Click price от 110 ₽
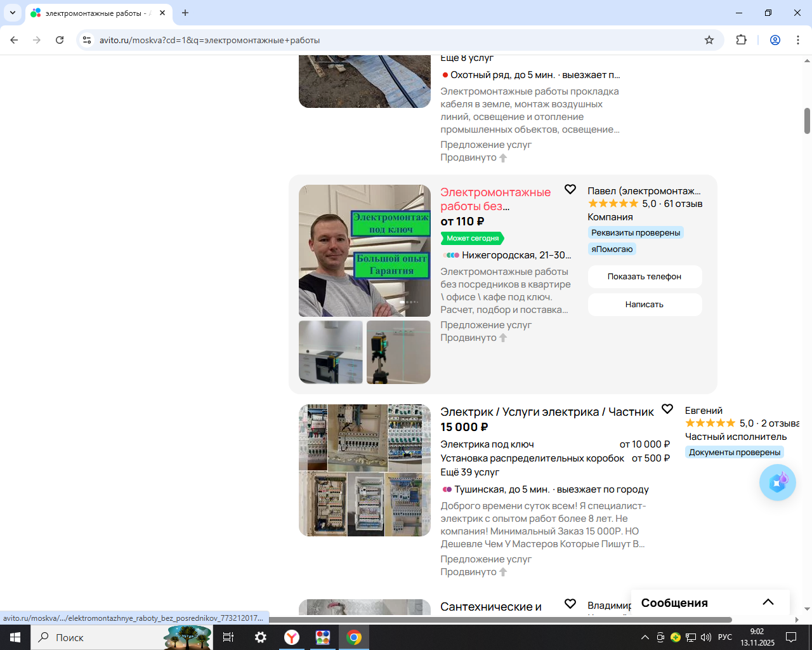This screenshot has width=812, height=650. point(462,222)
